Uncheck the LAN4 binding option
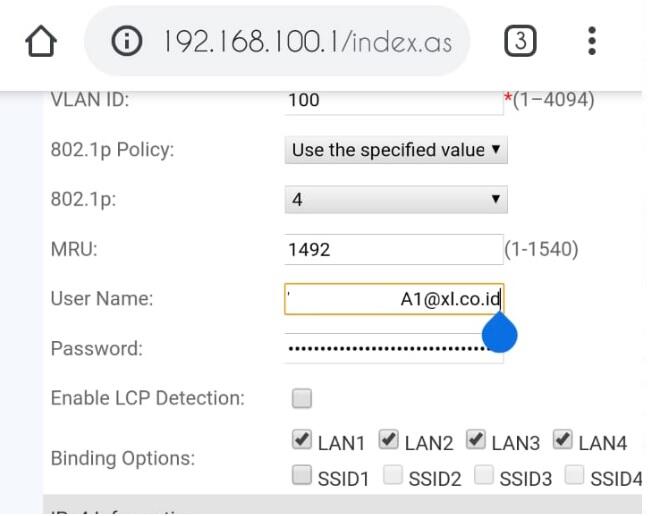 [562, 439]
